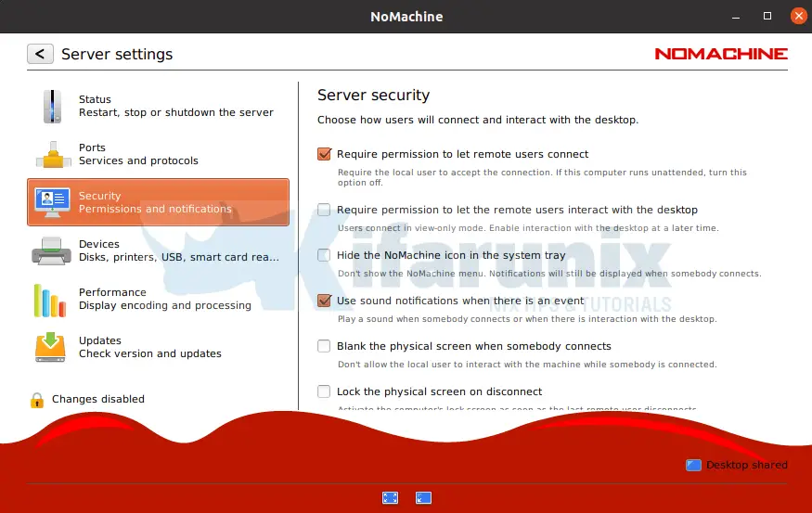Click the NoMachine logo
The image size is (812, 513).
pyautogui.click(x=721, y=54)
